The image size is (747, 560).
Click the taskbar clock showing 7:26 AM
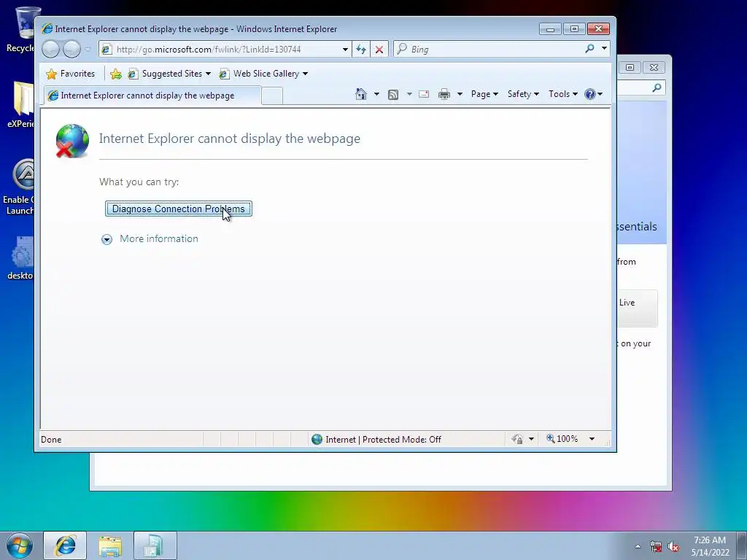[x=710, y=545]
